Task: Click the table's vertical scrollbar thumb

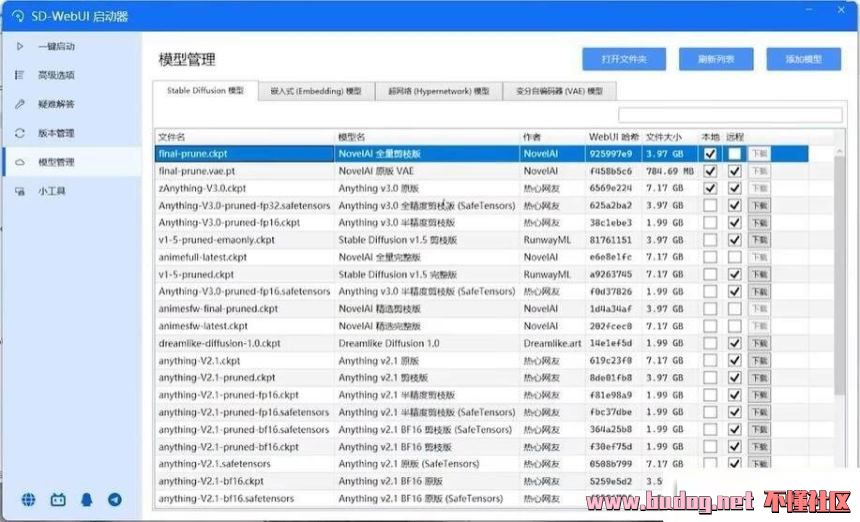Action: (839, 275)
